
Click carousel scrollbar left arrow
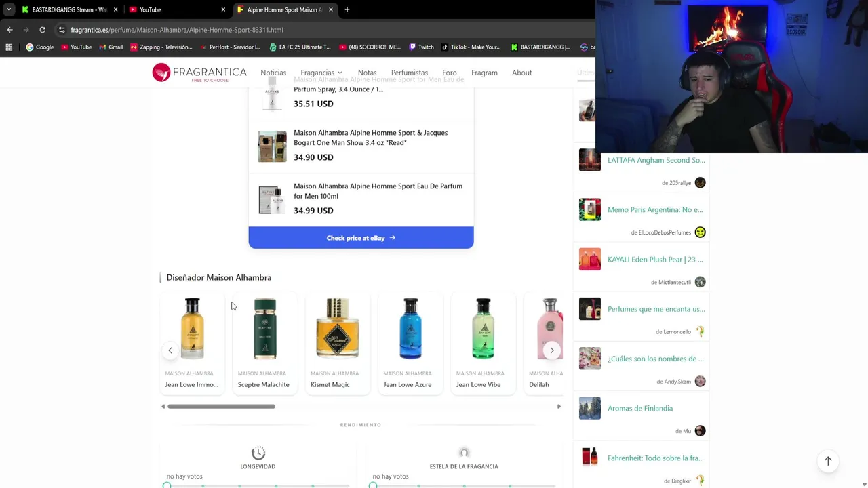click(163, 407)
